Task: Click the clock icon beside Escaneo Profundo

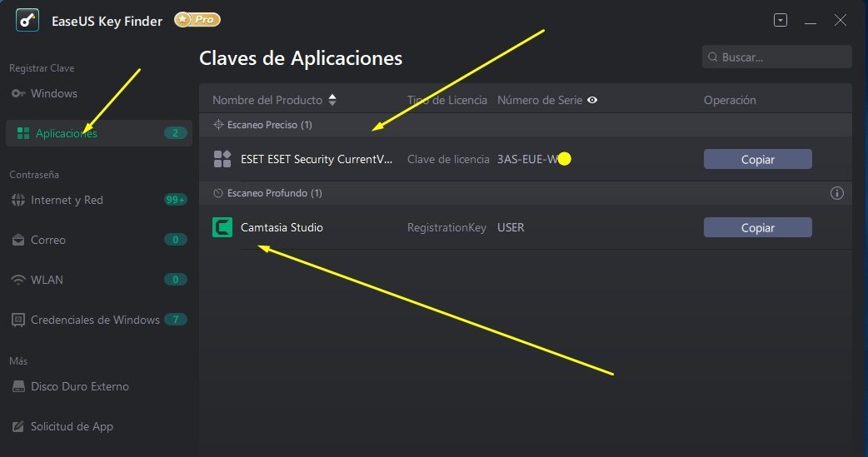Action: click(218, 193)
